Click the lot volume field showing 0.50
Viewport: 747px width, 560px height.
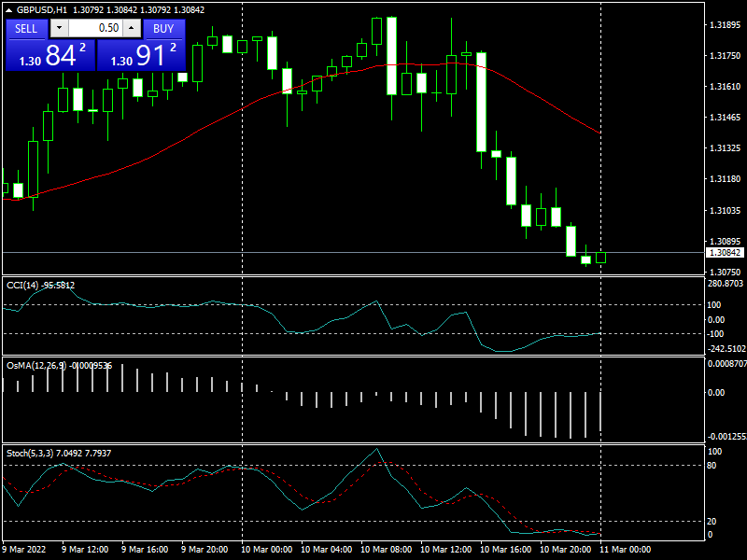click(95, 28)
